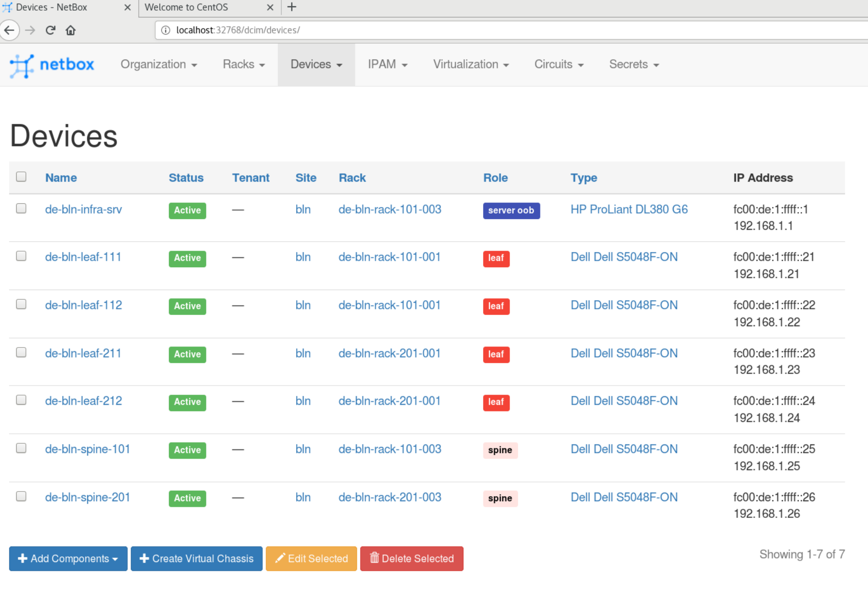The image size is (868, 592).
Task: Expand the IPAM dropdown
Action: (387, 64)
